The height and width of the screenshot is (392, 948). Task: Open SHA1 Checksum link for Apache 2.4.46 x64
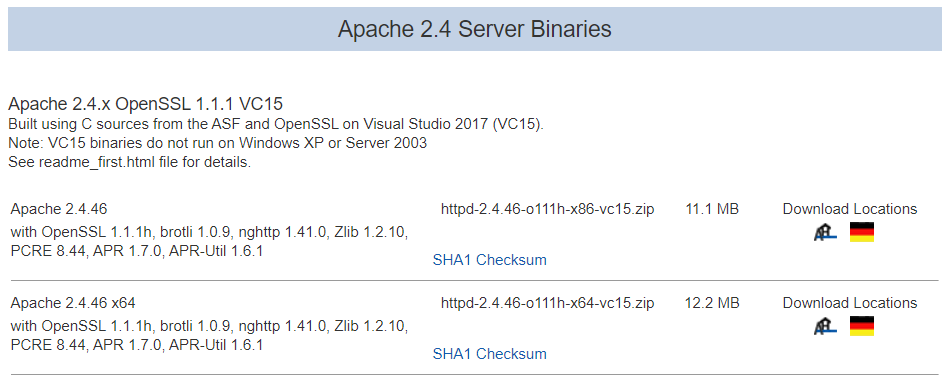pyautogui.click(x=489, y=354)
